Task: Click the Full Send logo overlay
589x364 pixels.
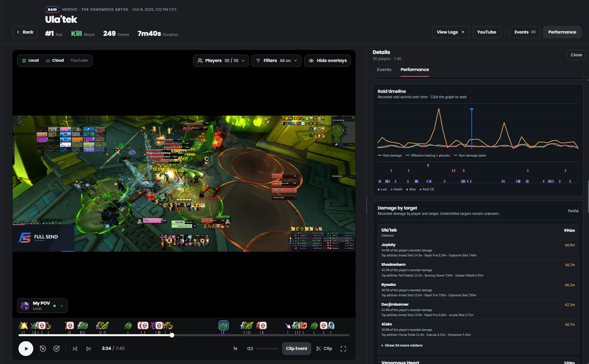Action: pos(43,238)
